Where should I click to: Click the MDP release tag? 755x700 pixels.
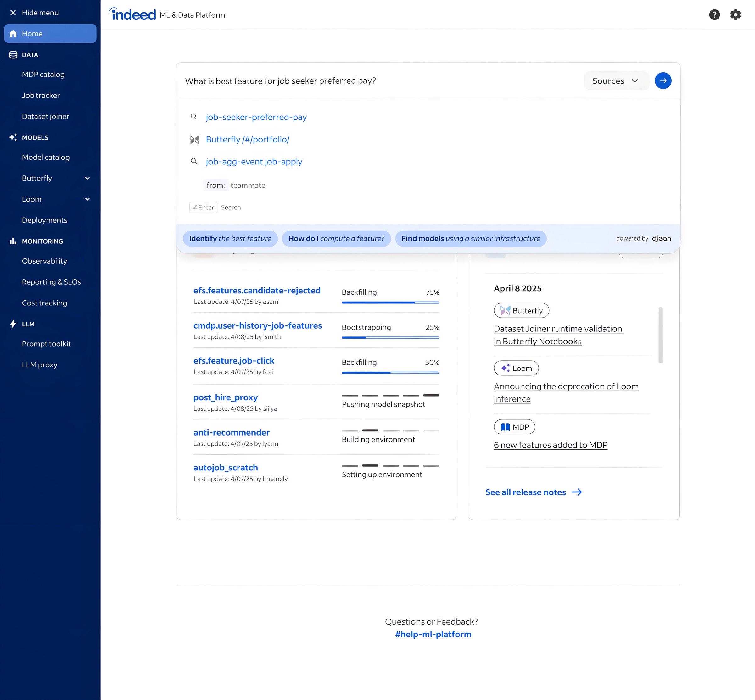pos(514,427)
